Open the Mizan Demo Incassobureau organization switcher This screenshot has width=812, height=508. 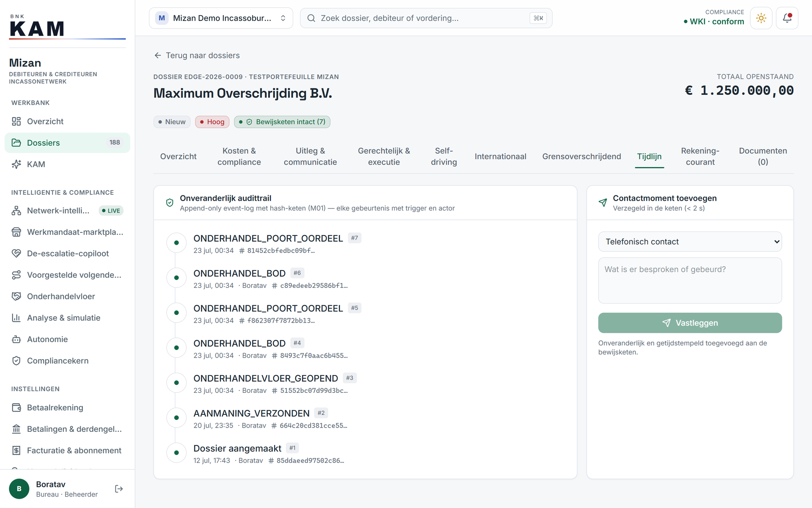pyautogui.click(x=221, y=18)
